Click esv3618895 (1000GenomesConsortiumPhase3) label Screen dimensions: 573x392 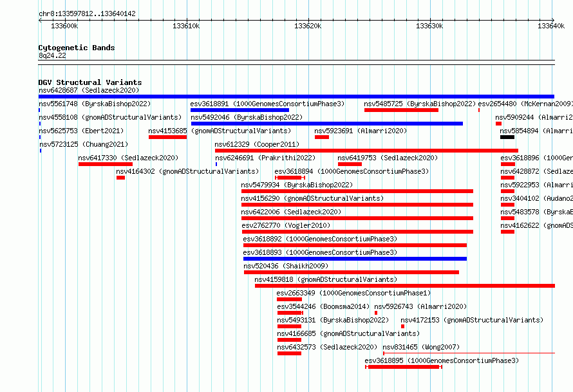click(x=442, y=360)
